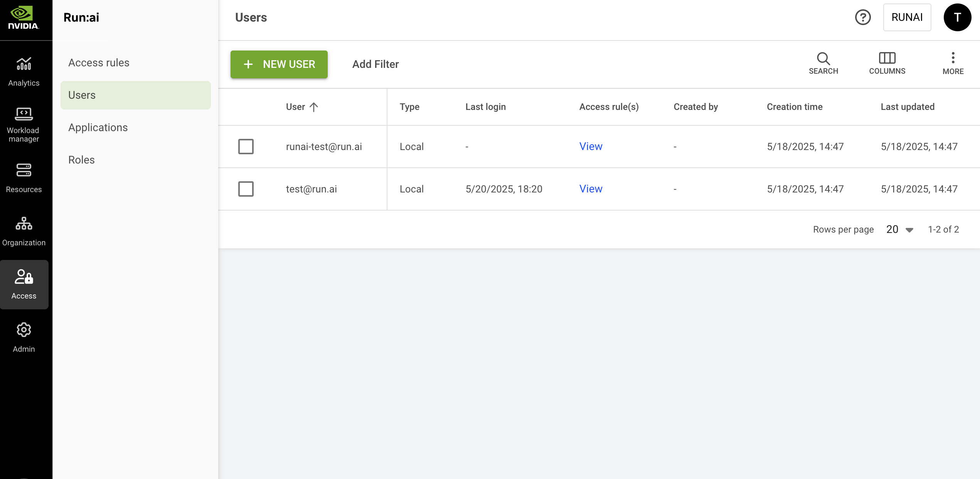Image resolution: width=980 pixels, height=479 pixels.
Task: Click the Search magnifier icon
Action: (823, 59)
